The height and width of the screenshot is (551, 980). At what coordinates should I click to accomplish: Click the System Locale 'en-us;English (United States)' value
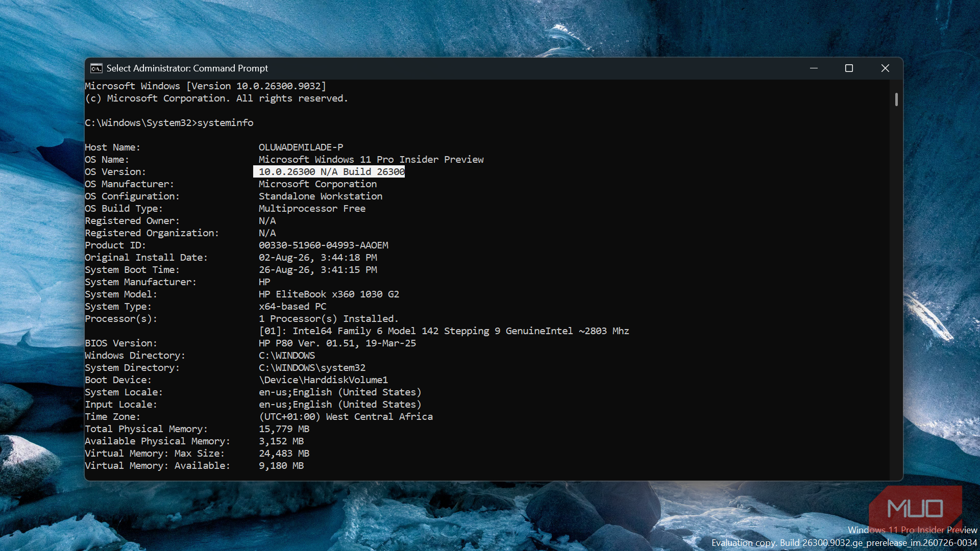[340, 392]
